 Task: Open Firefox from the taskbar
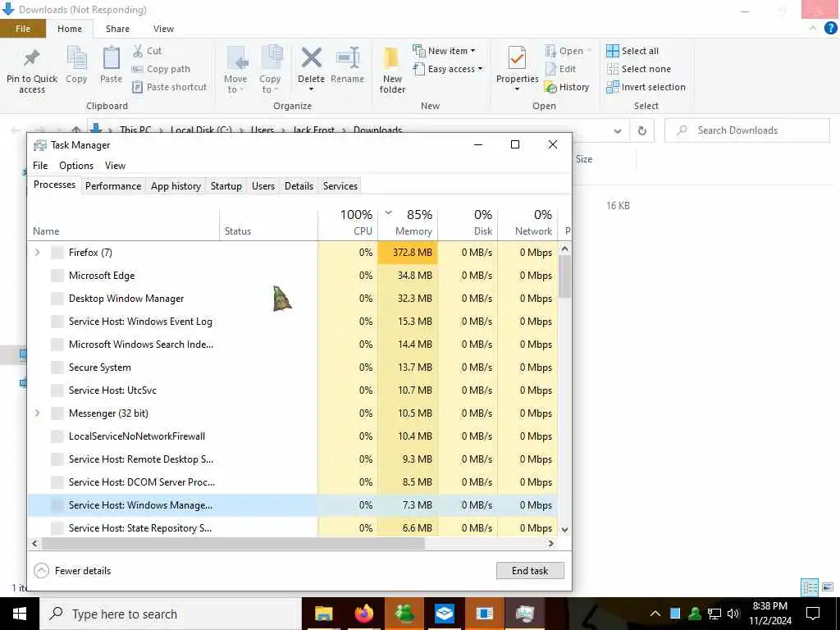point(363,614)
